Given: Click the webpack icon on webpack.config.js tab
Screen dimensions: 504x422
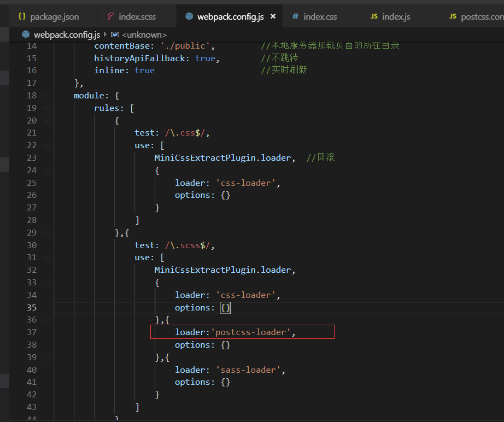Looking at the screenshot, I should pos(188,16).
